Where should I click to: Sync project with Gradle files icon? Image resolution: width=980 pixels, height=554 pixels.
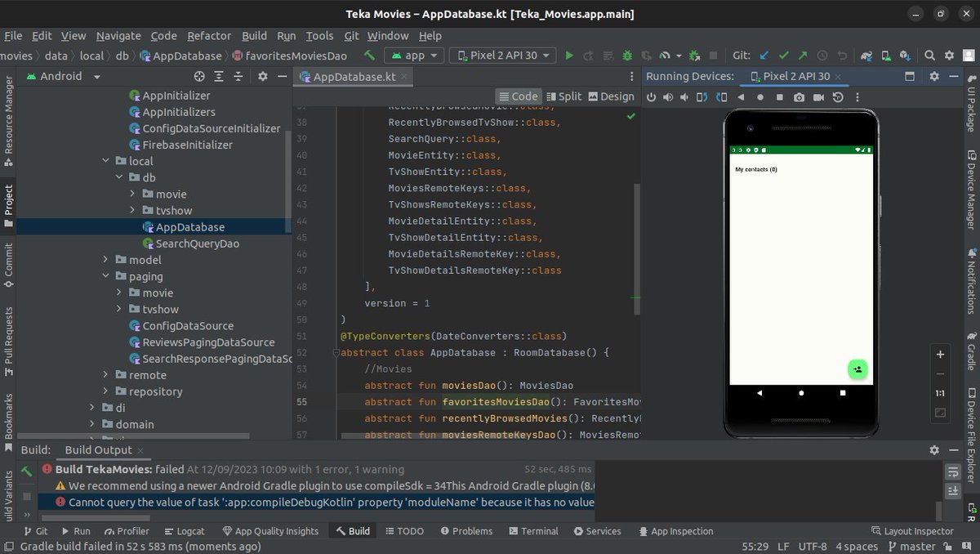pyautogui.click(x=866, y=56)
